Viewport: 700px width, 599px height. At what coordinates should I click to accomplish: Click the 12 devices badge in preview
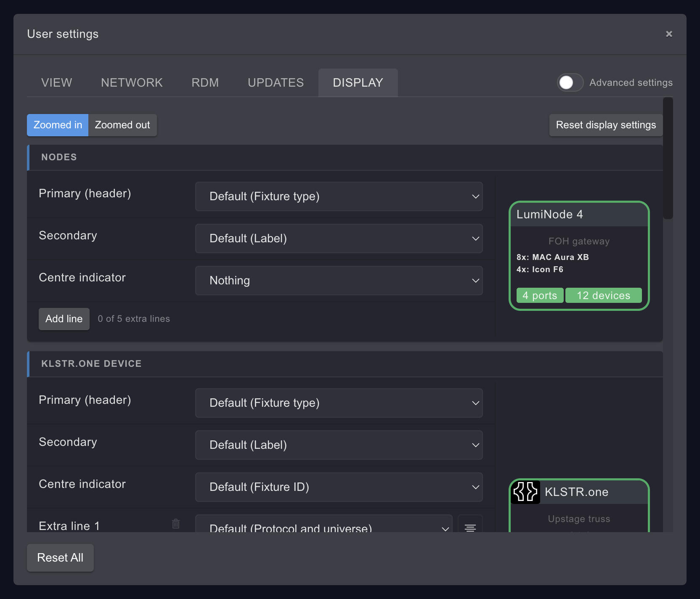coord(604,295)
